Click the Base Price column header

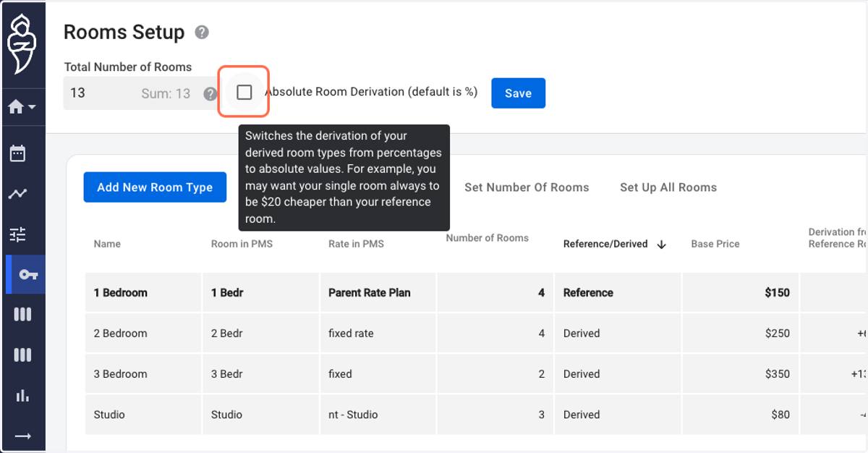(x=715, y=244)
